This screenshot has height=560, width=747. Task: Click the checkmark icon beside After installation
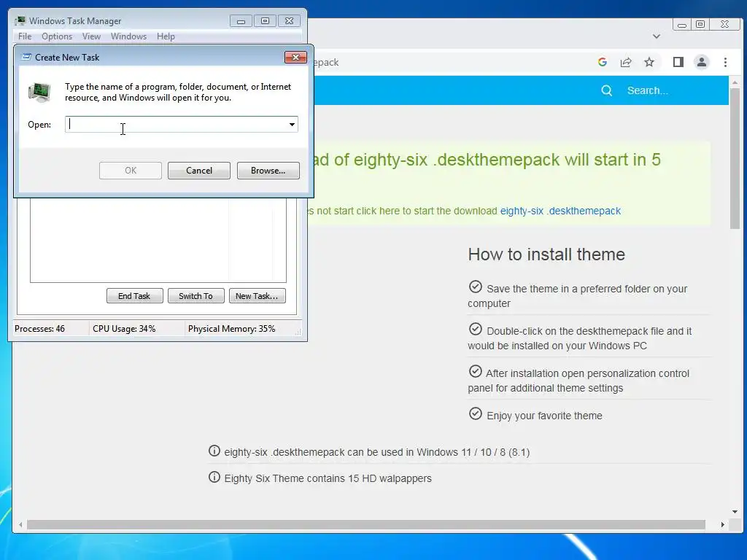[476, 371]
